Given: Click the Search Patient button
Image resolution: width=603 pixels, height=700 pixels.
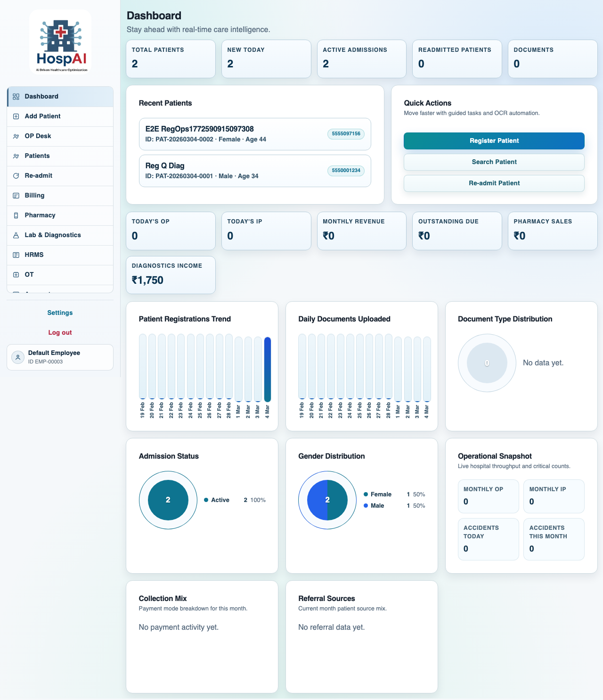Looking at the screenshot, I should click(494, 162).
